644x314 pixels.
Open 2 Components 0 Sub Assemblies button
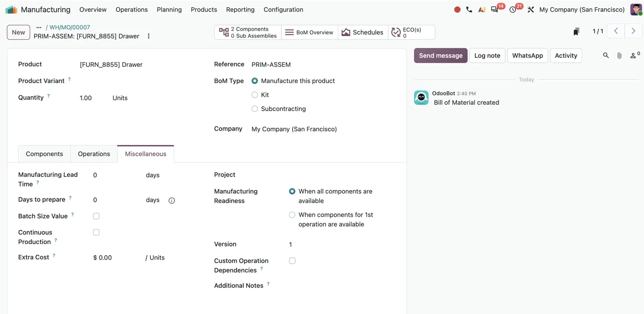[248, 32]
